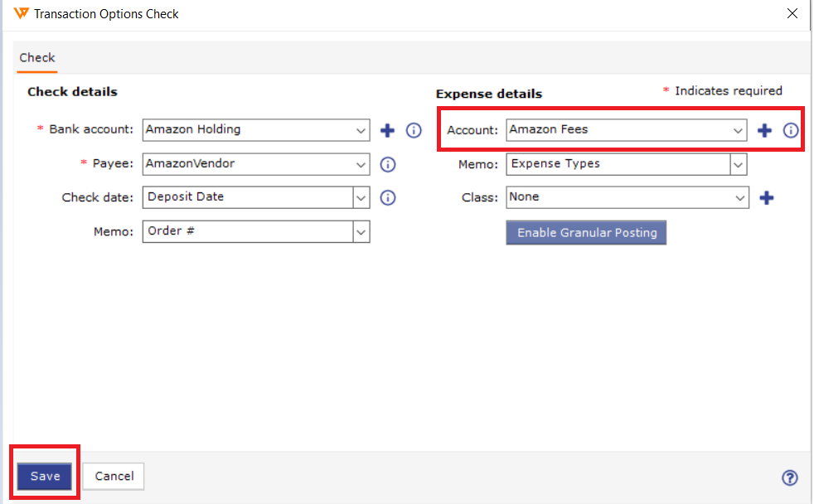This screenshot has height=504, width=814.
Task: Click the info icon beside expense Account
Action: [x=791, y=130]
